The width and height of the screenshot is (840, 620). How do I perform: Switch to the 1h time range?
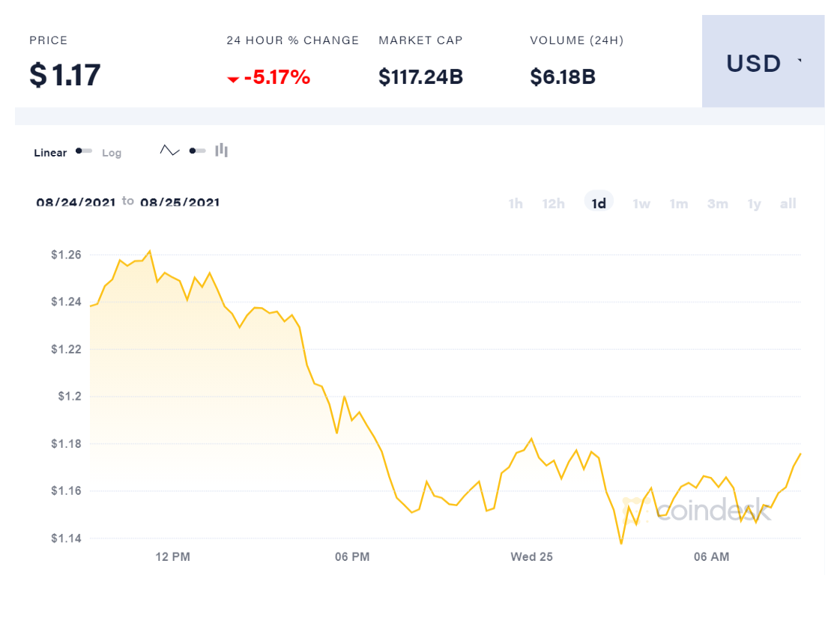pos(516,204)
